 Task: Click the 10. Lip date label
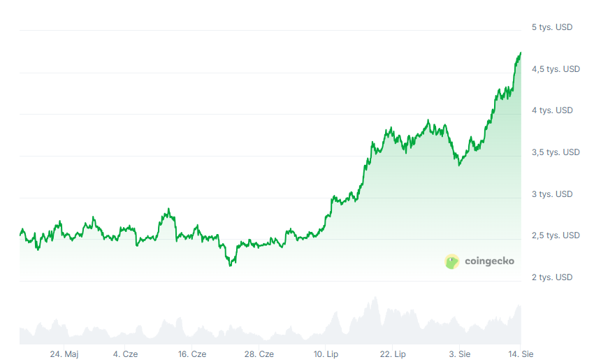pos(326,354)
